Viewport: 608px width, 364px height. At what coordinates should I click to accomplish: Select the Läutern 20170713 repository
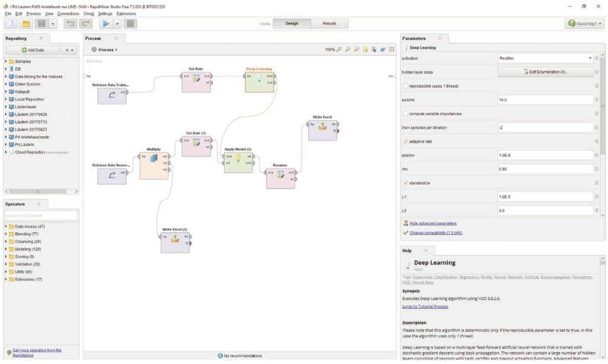(x=31, y=122)
